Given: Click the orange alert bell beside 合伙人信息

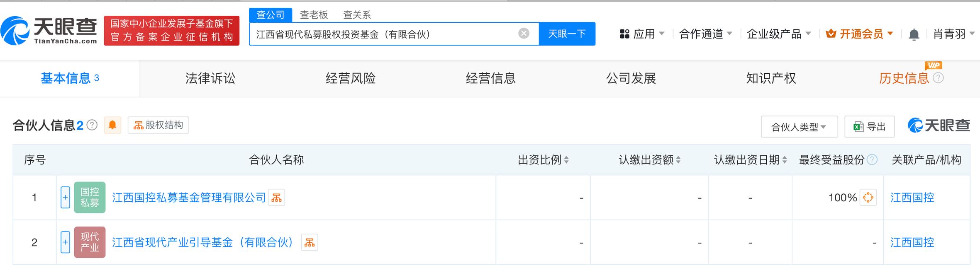Looking at the screenshot, I should [x=112, y=125].
